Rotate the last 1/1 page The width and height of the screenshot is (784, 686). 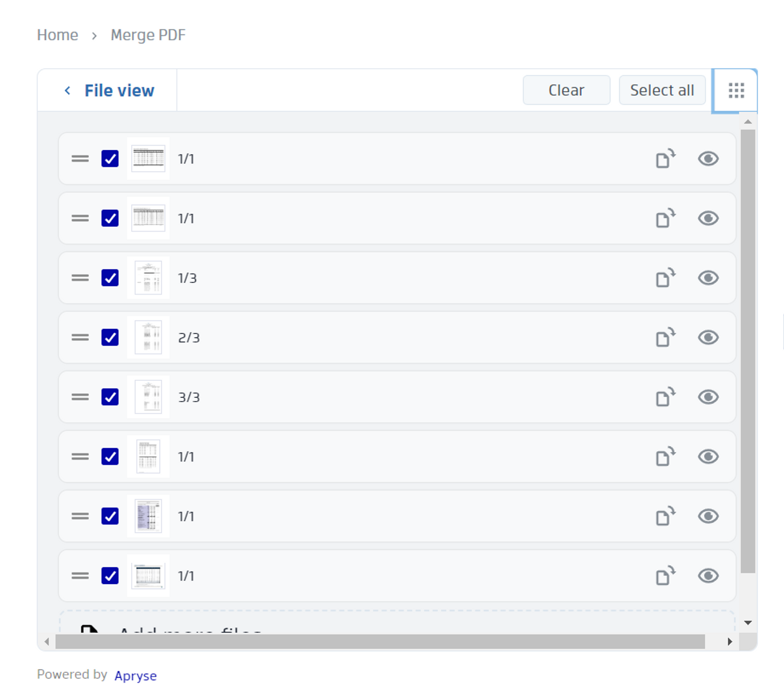(665, 576)
